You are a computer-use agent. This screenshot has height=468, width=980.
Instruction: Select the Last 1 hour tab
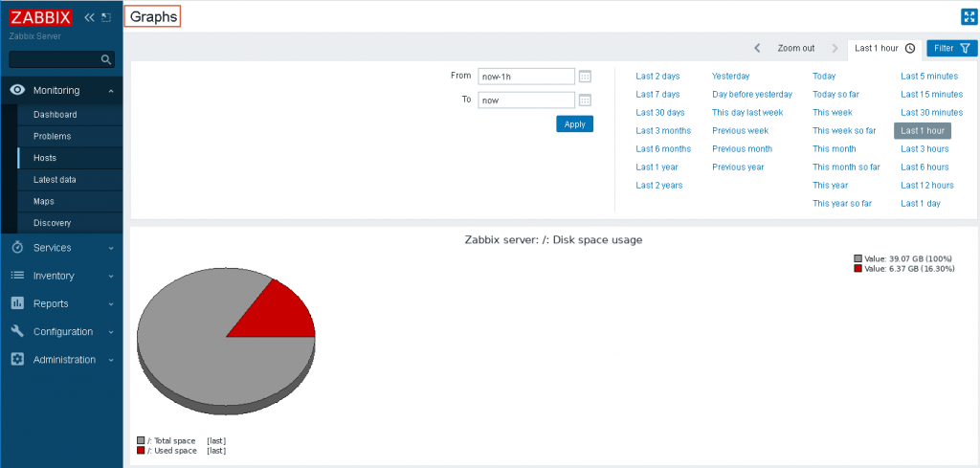click(884, 48)
